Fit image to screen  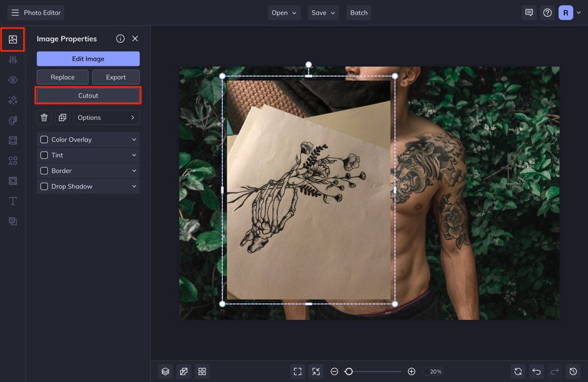click(x=298, y=371)
